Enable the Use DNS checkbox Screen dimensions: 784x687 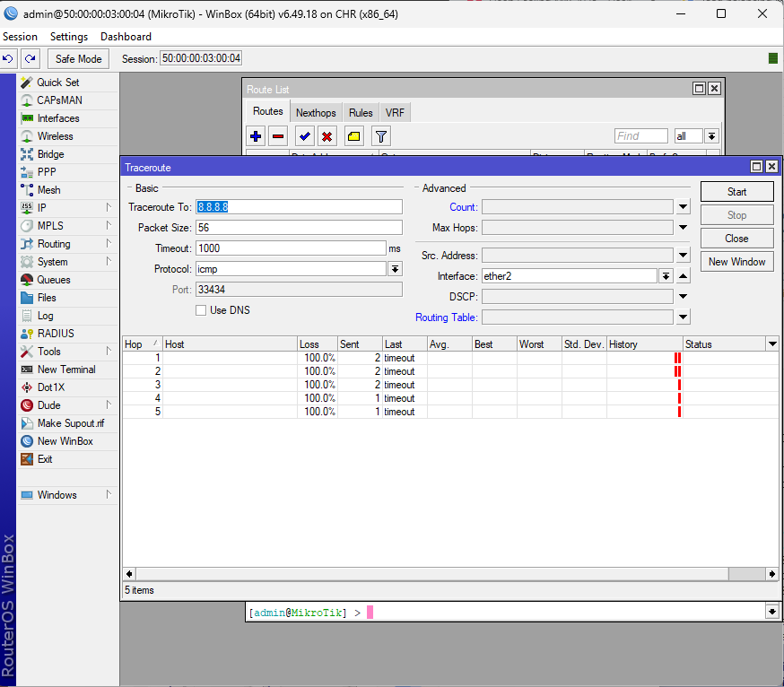click(201, 310)
